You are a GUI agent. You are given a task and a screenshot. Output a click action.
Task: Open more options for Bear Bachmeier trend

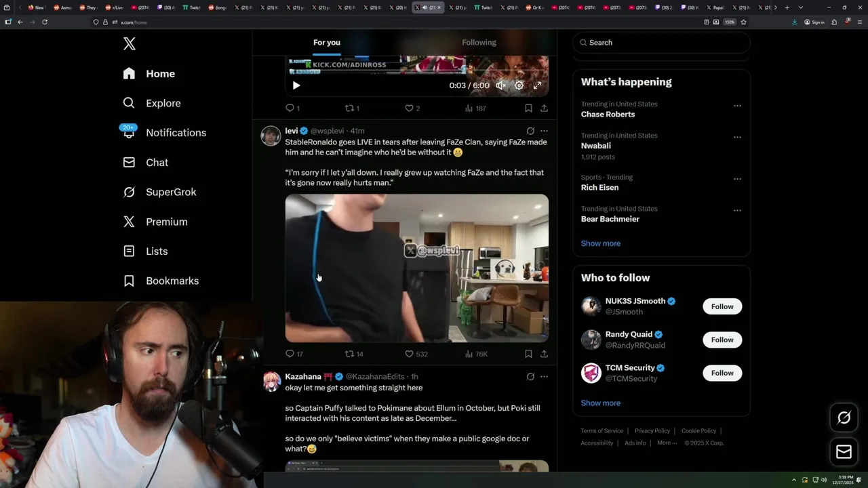coord(737,210)
